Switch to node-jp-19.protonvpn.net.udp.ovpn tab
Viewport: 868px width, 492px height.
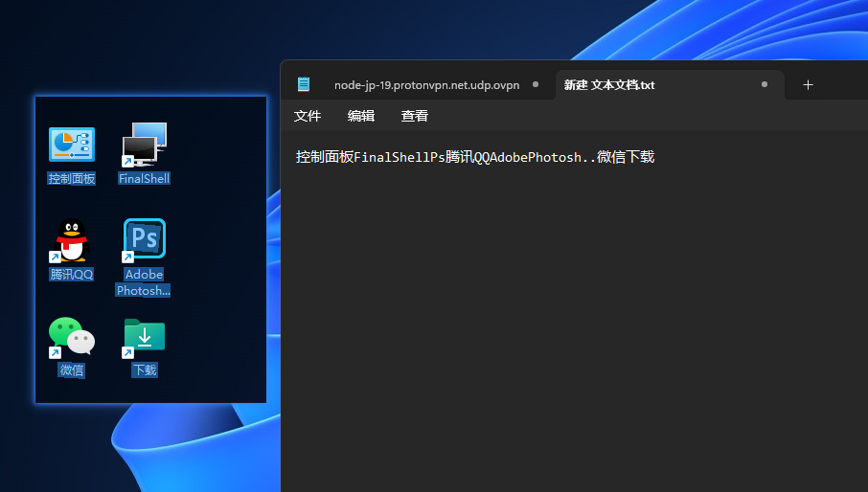pyautogui.click(x=426, y=85)
